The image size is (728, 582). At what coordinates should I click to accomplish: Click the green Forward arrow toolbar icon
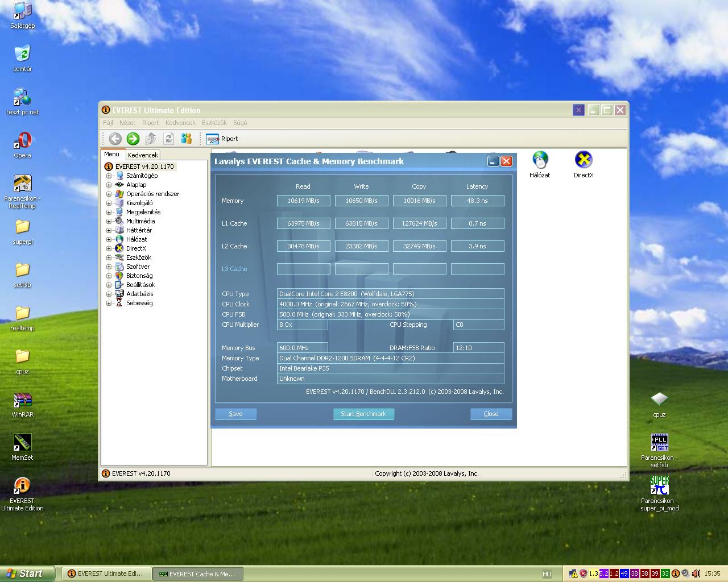point(133,139)
